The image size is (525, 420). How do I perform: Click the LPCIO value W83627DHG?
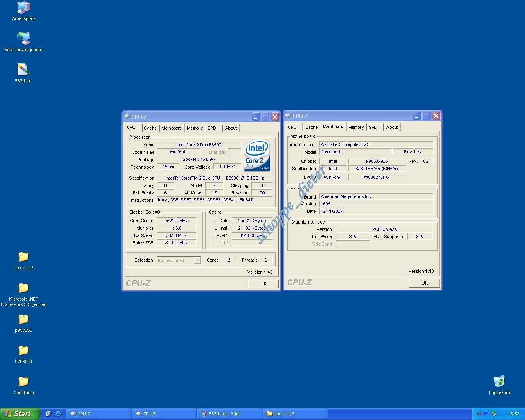[x=377, y=177]
